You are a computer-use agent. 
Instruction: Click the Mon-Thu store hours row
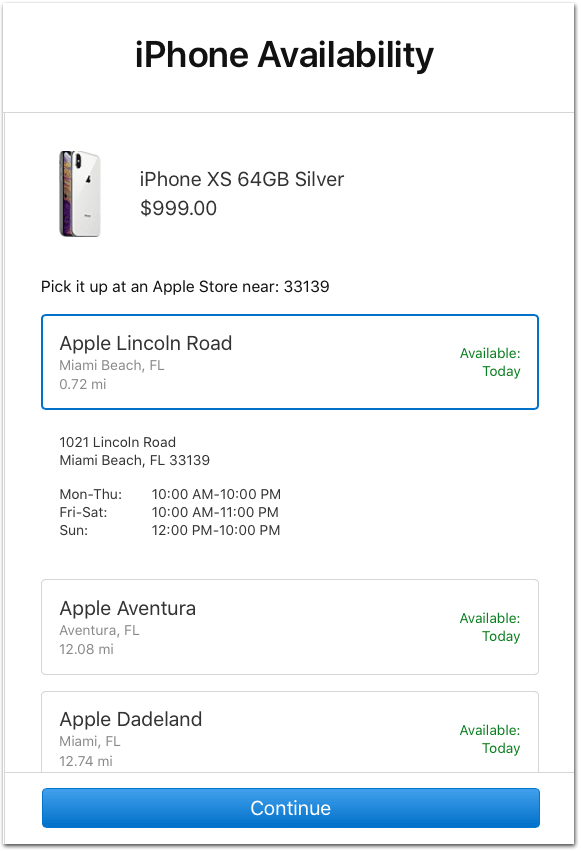coord(170,494)
